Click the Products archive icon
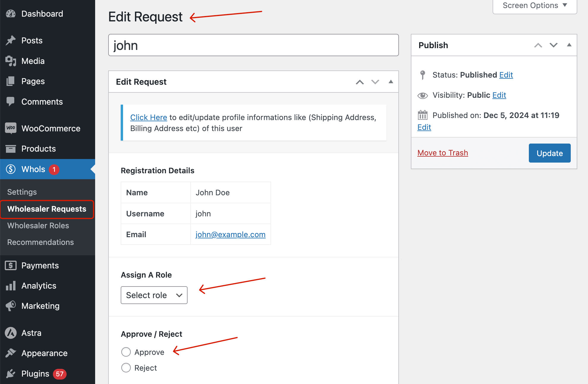 (x=11, y=149)
